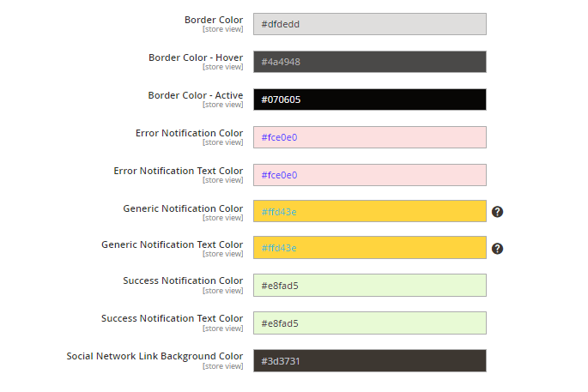Click the Success Notification Color green field

369,286
